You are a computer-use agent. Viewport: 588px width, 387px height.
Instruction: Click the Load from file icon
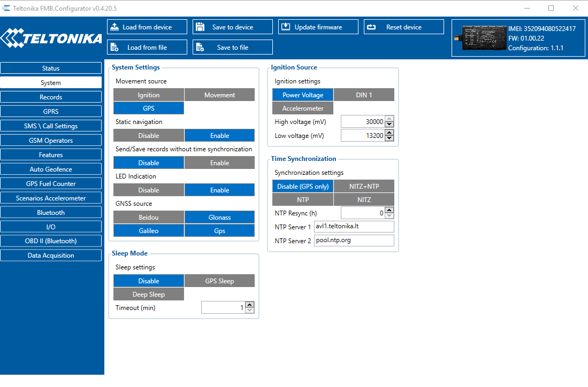(x=114, y=48)
